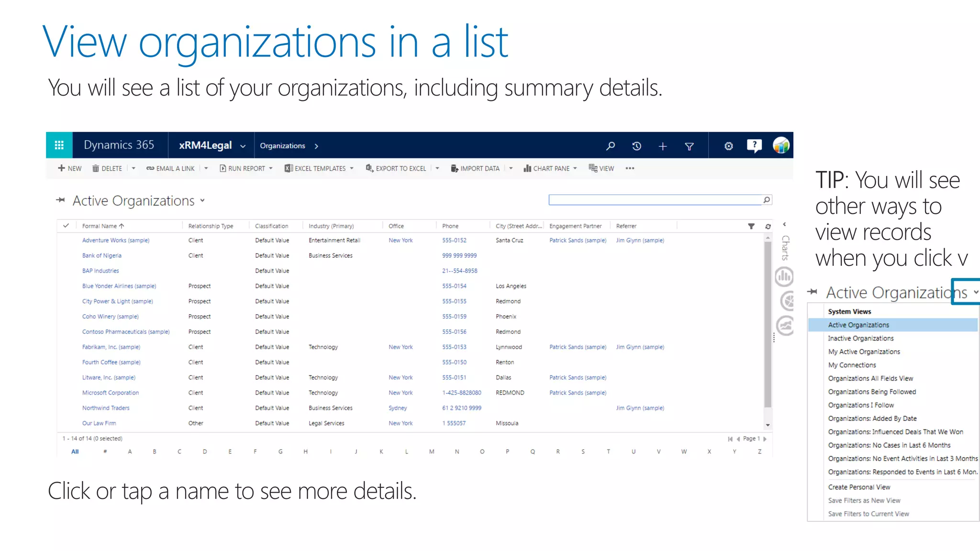This screenshot has height=551, width=980.
Task: Open Microsoft Corporation record
Action: (111, 393)
